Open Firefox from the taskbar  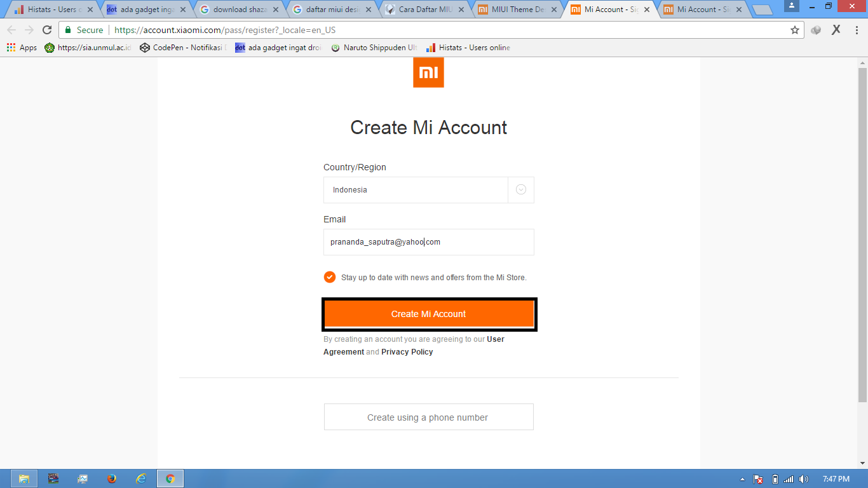pyautogui.click(x=112, y=478)
